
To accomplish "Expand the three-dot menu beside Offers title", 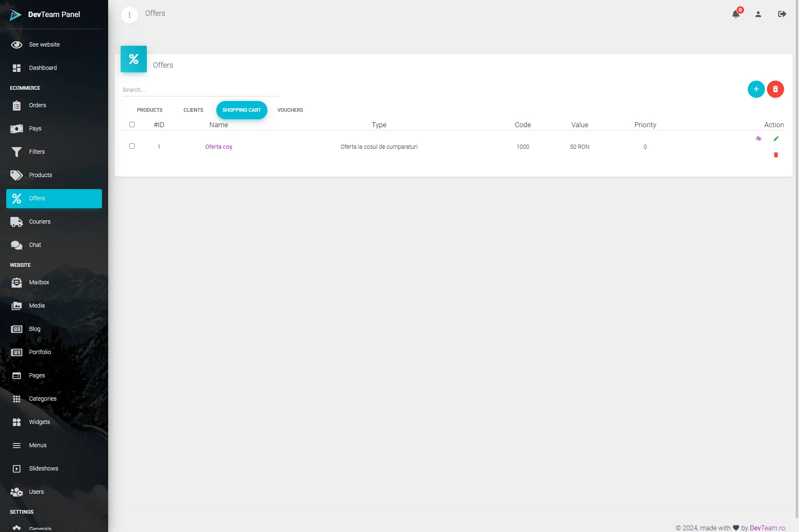I will point(129,15).
